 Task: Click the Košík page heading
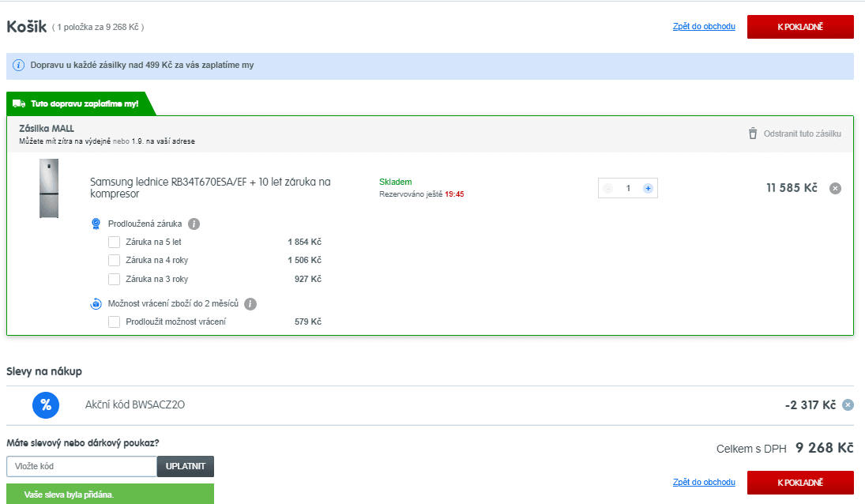[27, 27]
